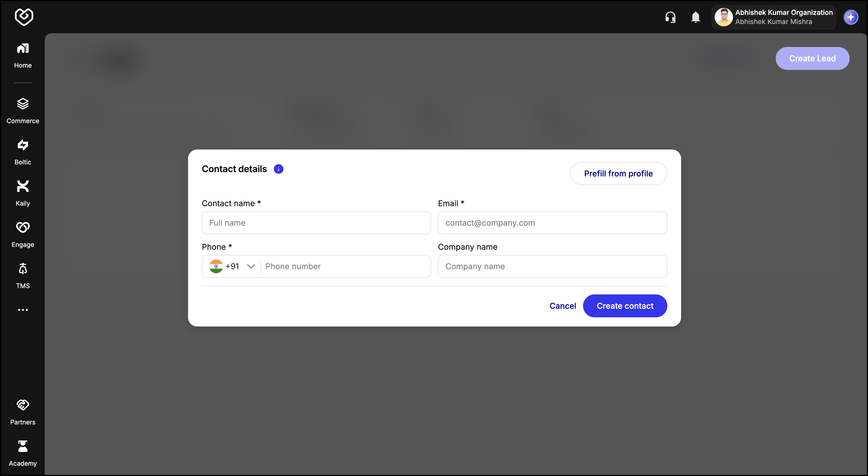The height and width of the screenshot is (476, 868).
Task: Open Commerce in the sidebar
Action: point(23,111)
